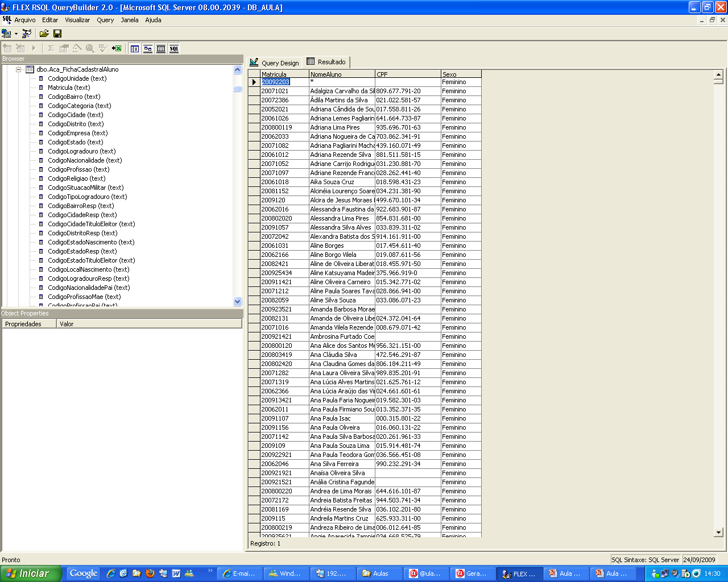
Task: Open the Arquivo menu
Action: (25, 20)
